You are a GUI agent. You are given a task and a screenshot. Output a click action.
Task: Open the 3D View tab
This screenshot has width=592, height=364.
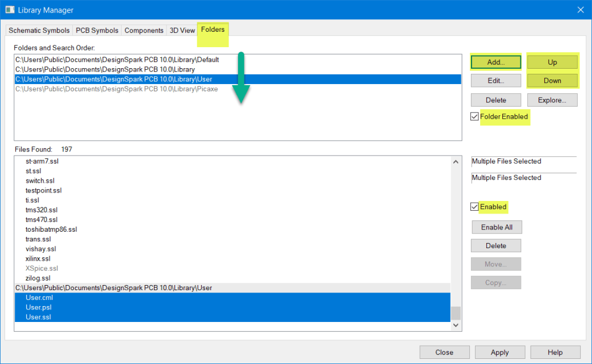pos(182,30)
